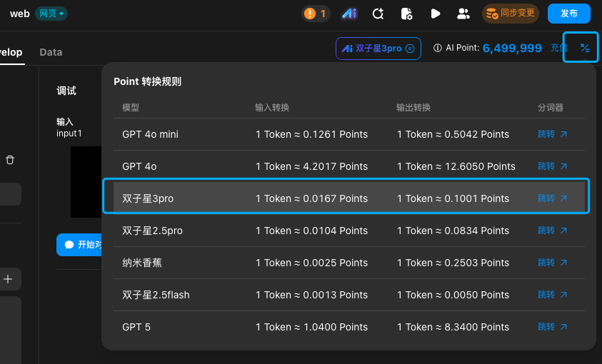602x364 pixels.
Task: Open tokenizer 跳转 link for GPT 4o
Action: (552, 166)
